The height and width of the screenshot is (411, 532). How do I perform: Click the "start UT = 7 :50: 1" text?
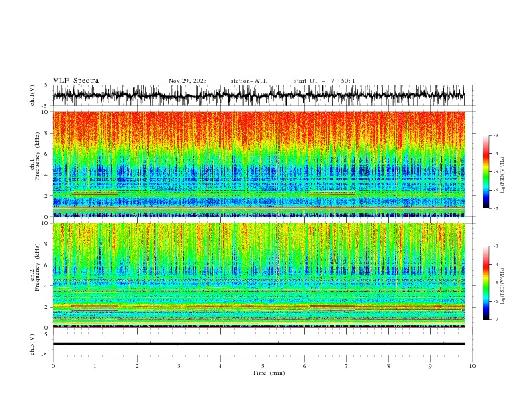324,81
